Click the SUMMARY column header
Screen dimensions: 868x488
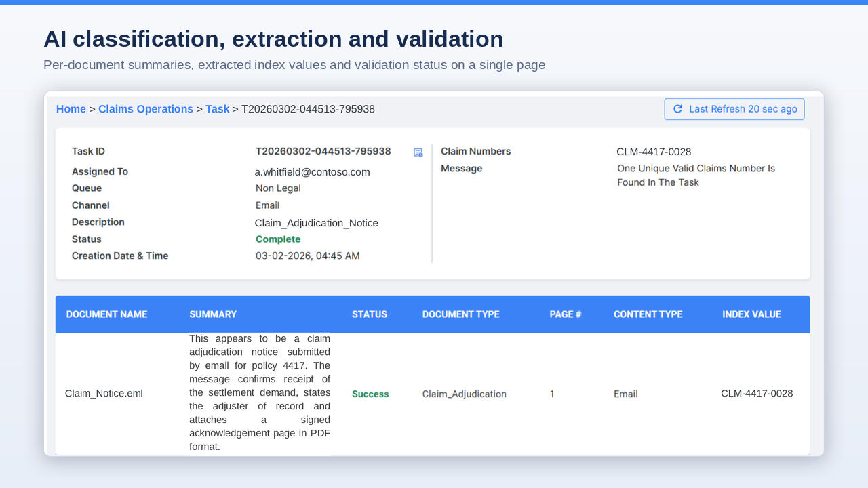pos(213,314)
